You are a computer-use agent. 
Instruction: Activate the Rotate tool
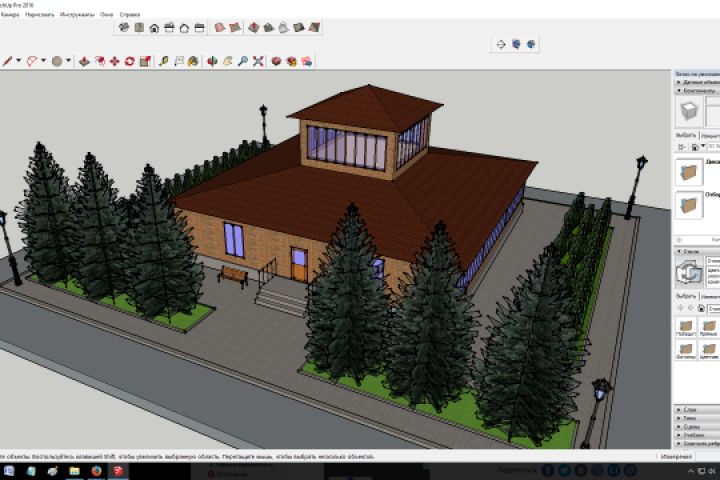pos(129,61)
